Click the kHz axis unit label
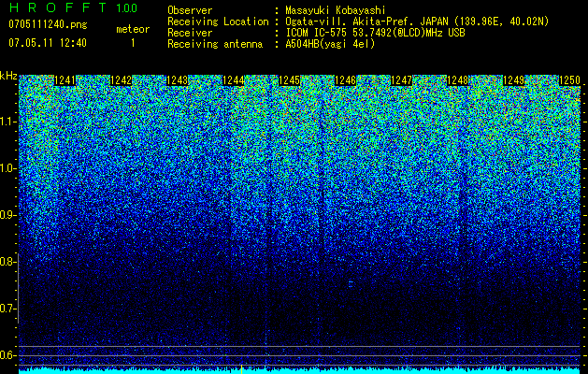588x374 pixels. click(x=8, y=76)
